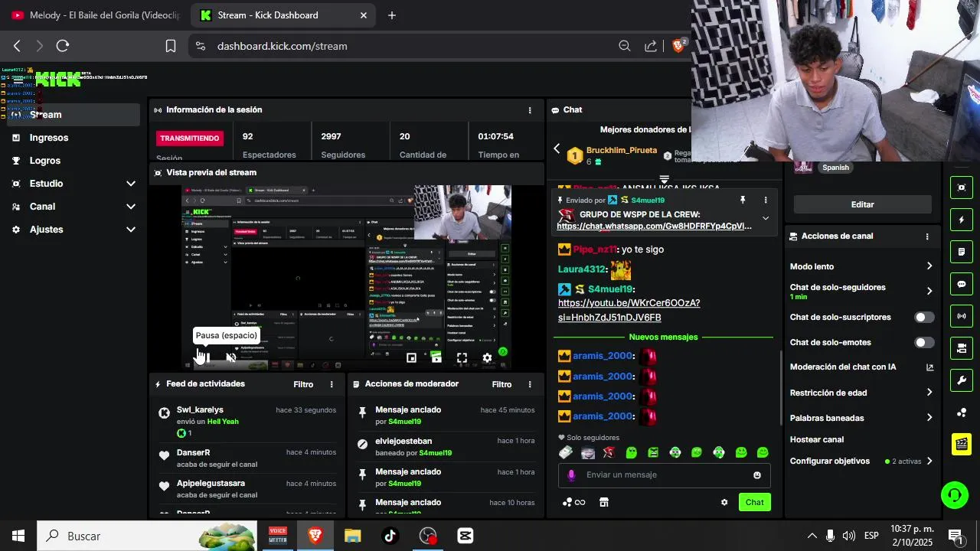Open the pinned WhatsApp group link
This screenshot has width=980, height=551.
654,226
